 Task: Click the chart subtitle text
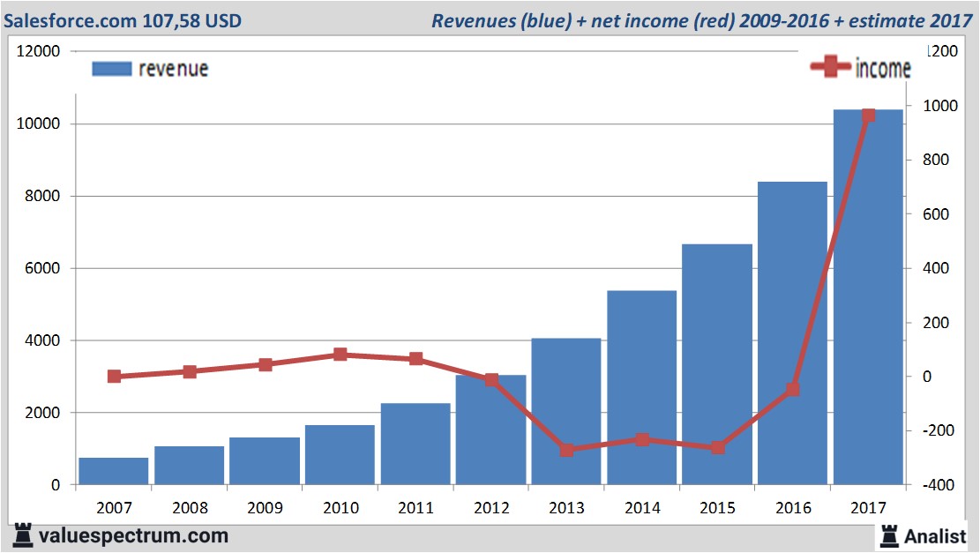click(702, 20)
